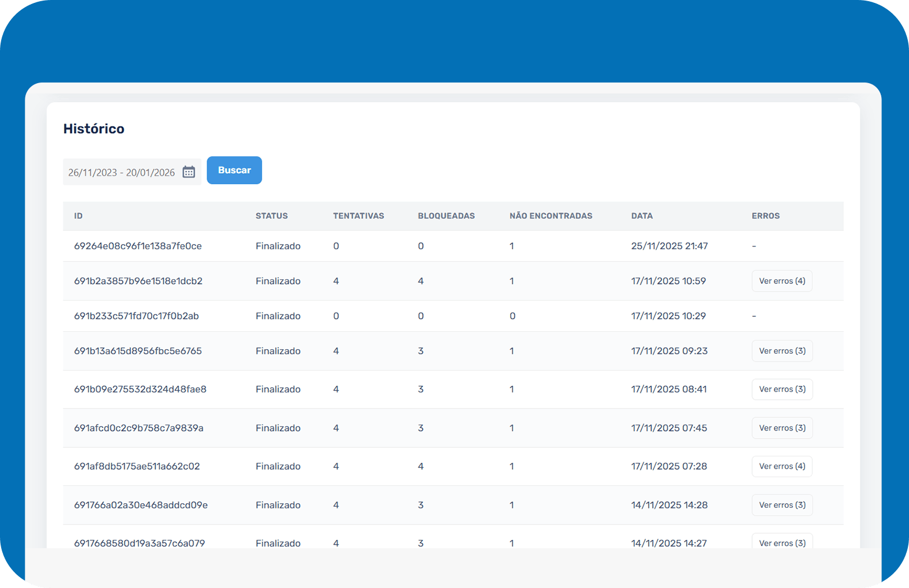Screen dimensions: 909x588
Task: Select date 17/11/2025 10:59
Action: click(668, 281)
